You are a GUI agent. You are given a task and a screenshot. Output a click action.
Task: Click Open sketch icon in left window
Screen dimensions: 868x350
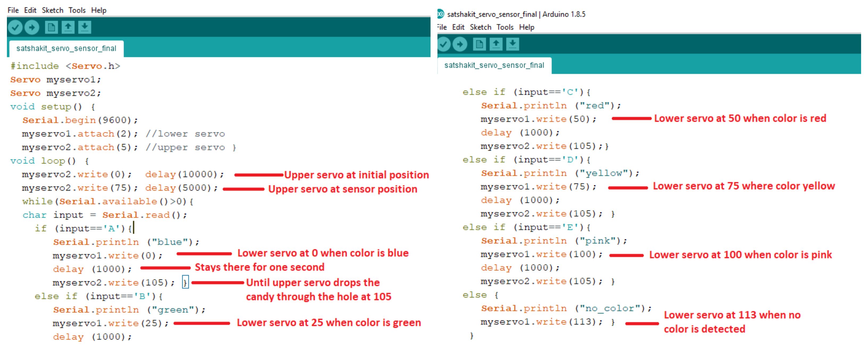pyautogui.click(x=68, y=27)
